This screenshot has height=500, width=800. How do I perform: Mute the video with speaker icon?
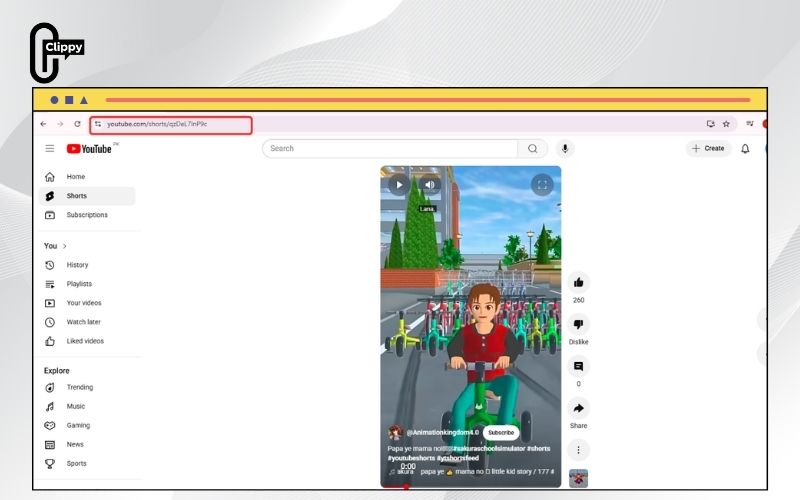(x=430, y=185)
